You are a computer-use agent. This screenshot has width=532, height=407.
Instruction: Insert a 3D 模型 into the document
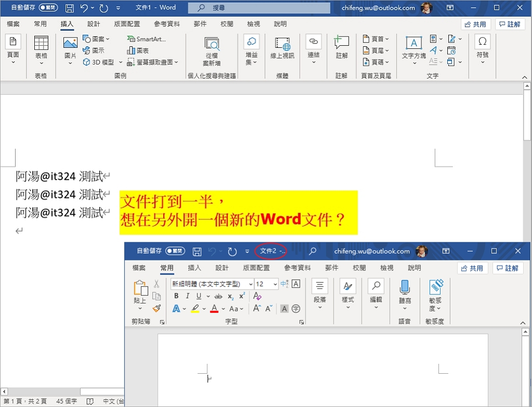click(98, 61)
